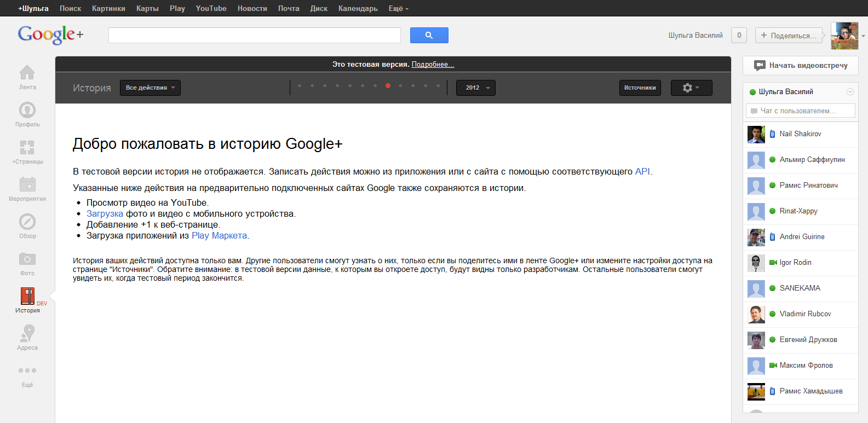The image size is (868, 423).
Task: Open Почта in the top bar
Action: click(x=289, y=8)
